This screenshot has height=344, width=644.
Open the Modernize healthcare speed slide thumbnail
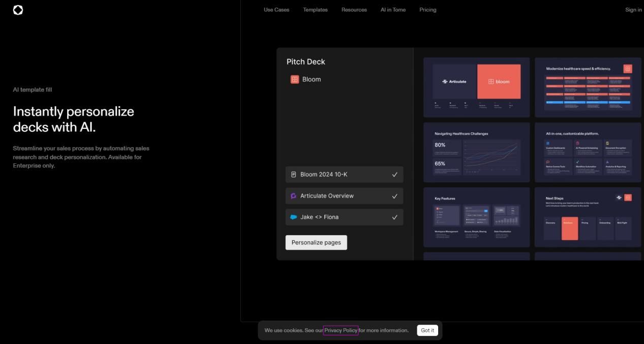click(588, 87)
